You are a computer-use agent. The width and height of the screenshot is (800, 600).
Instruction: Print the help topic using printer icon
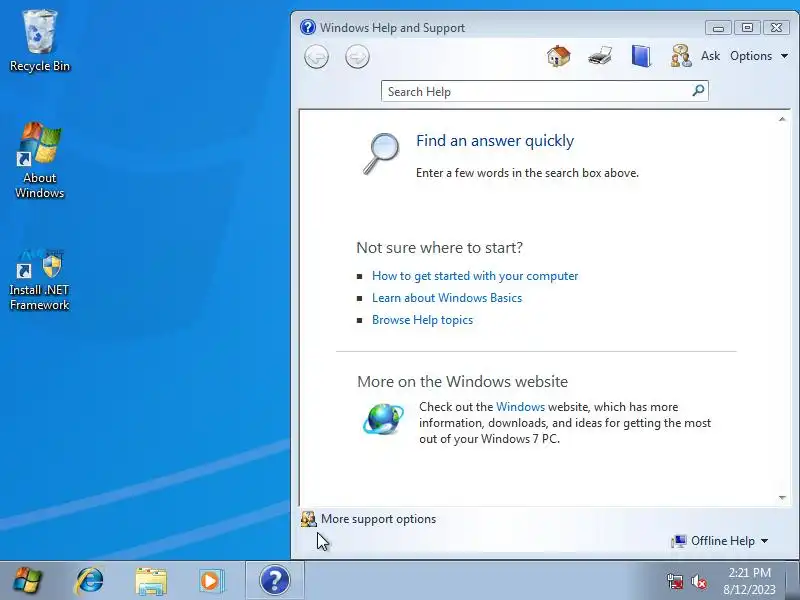point(600,56)
